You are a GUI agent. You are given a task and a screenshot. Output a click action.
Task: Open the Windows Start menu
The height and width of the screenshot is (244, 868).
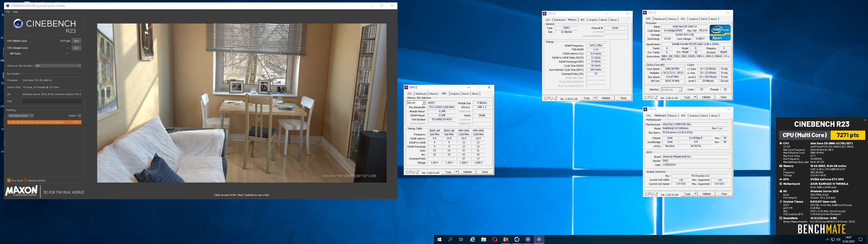click(x=439, y=240)
